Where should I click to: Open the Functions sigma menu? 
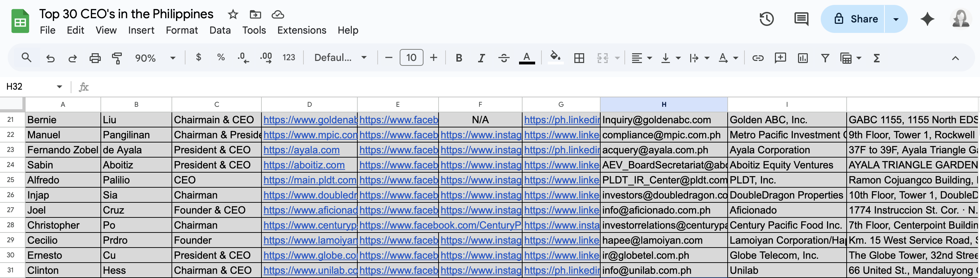pyautogui.click(x=876, y=58)
